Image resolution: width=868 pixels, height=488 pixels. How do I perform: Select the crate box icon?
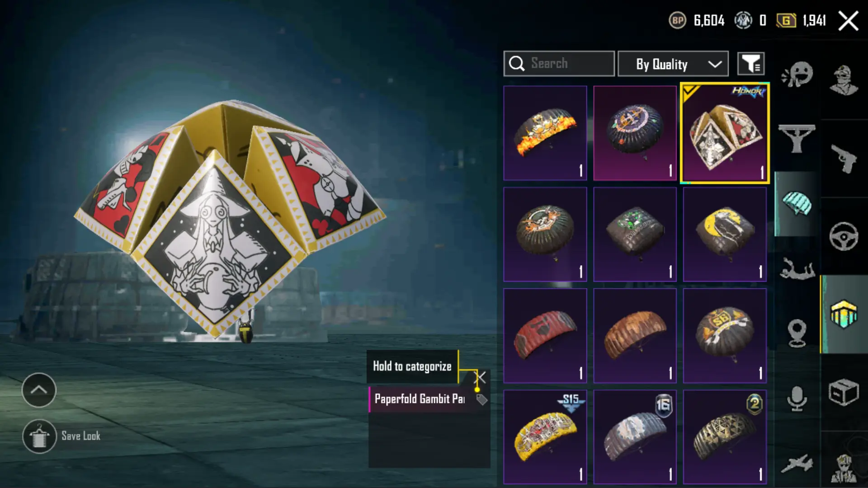tap(844, 392)
